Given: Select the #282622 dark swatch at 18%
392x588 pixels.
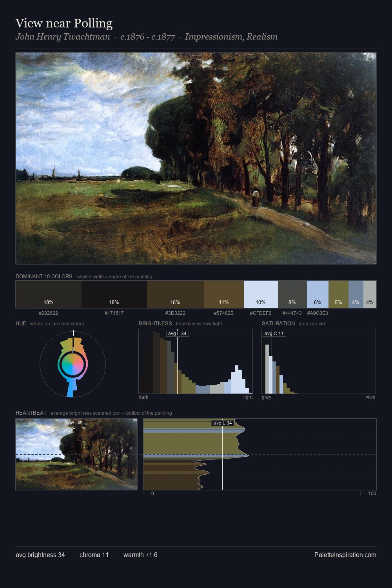Looking at the screenshot, I should pyautogui.click(x=49, y=294).
